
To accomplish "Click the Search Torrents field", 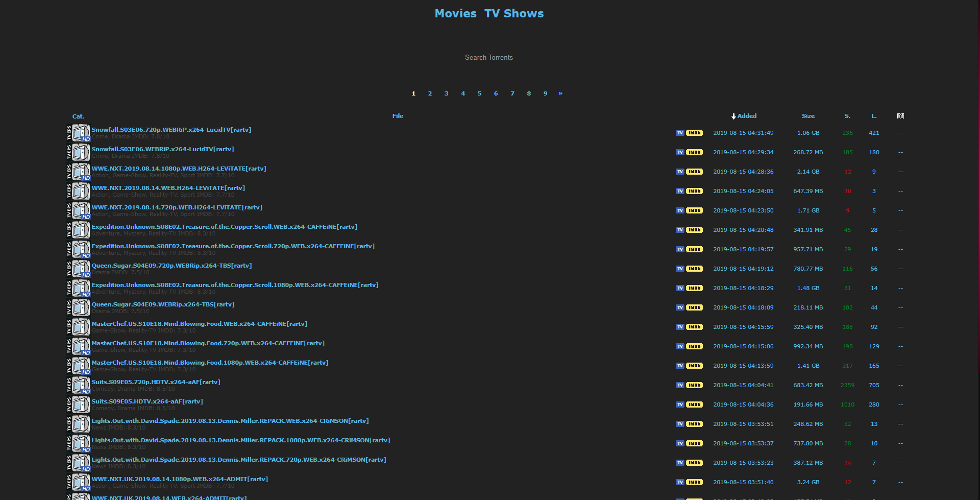I will tap(489, 58).
